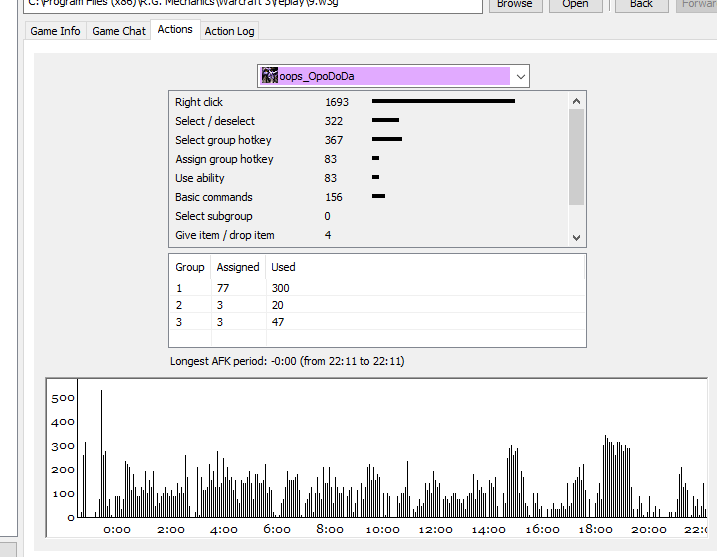Open the Action Log tab
The height and width of the screenshot is (557, 717).
(229, 31)
